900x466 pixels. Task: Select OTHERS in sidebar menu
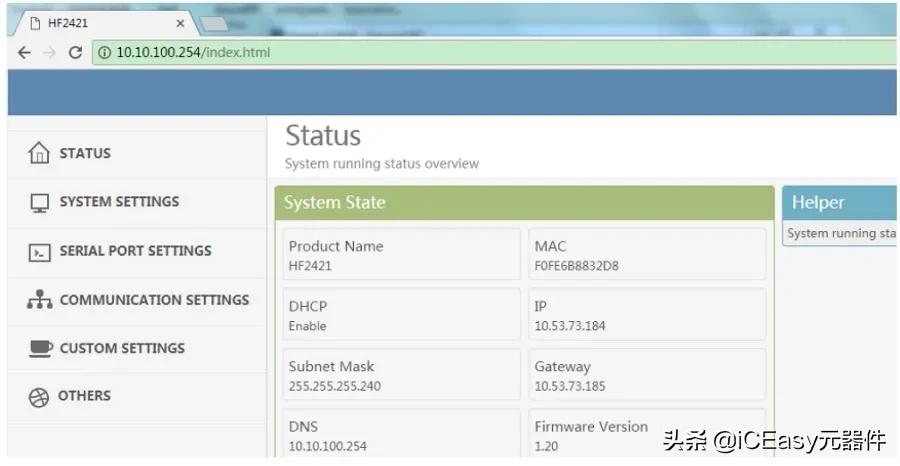click(137, 396)
